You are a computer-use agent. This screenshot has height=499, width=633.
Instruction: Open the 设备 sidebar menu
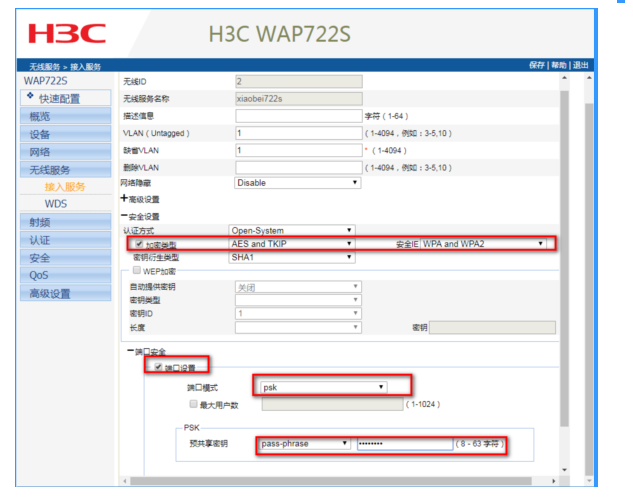pyautogui.click(x=66, y=134)
